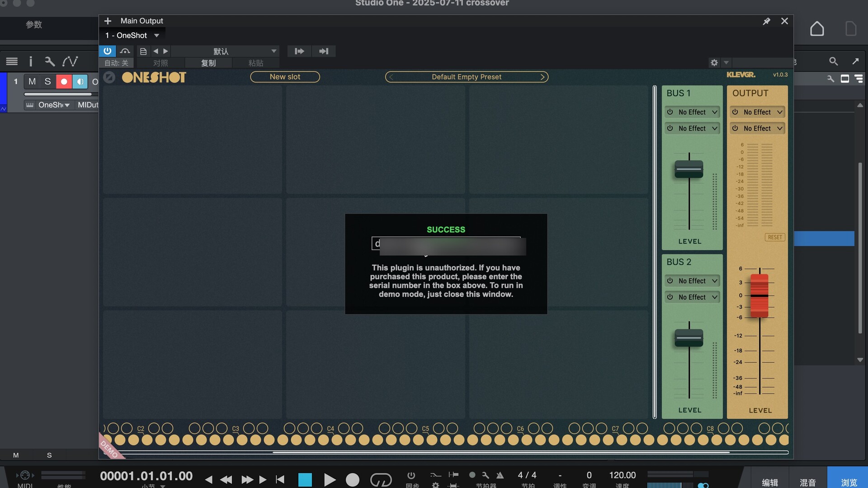This screenshot has width=868, height=488.
Task: Open track list hamburger icon
Action: 12,61
